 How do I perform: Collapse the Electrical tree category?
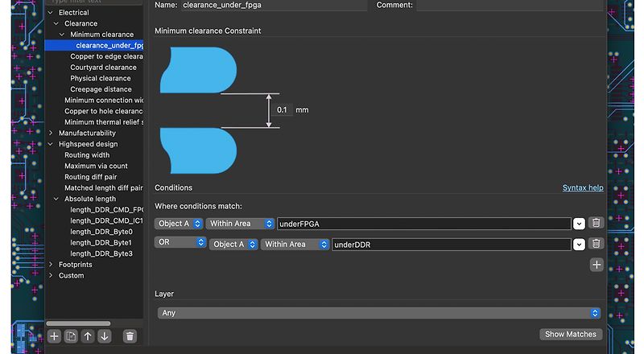[x=51, y=13]
